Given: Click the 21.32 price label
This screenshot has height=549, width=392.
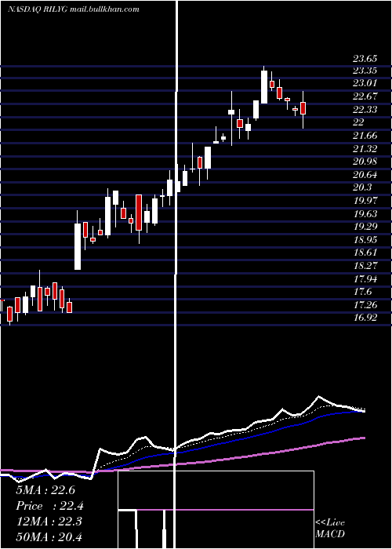Looking at the screenshot, I should 365,149.
